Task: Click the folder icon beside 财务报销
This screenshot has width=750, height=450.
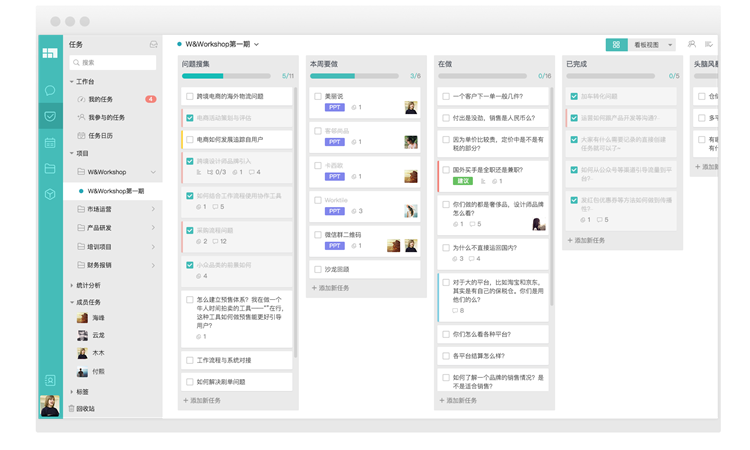Action: point(81,265)
